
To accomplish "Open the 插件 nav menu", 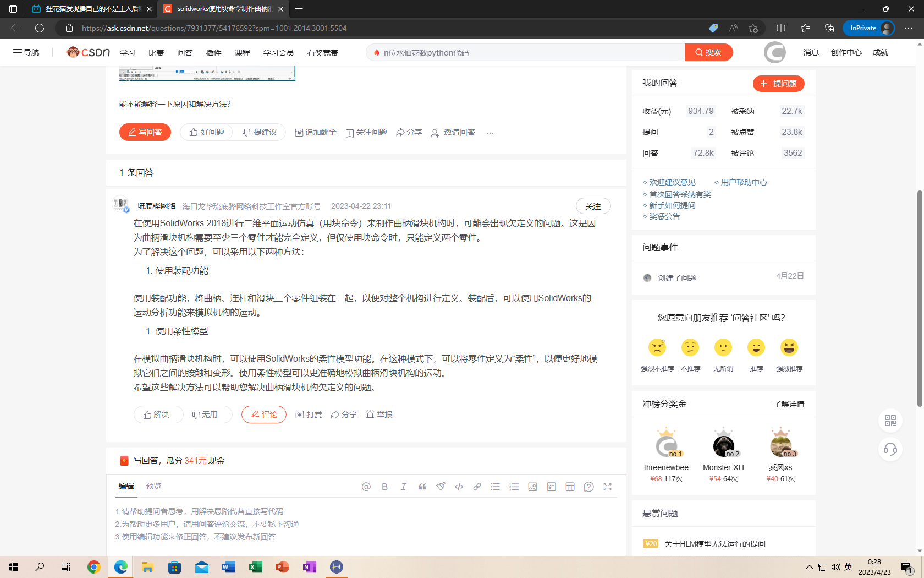I will pos(213,53).
